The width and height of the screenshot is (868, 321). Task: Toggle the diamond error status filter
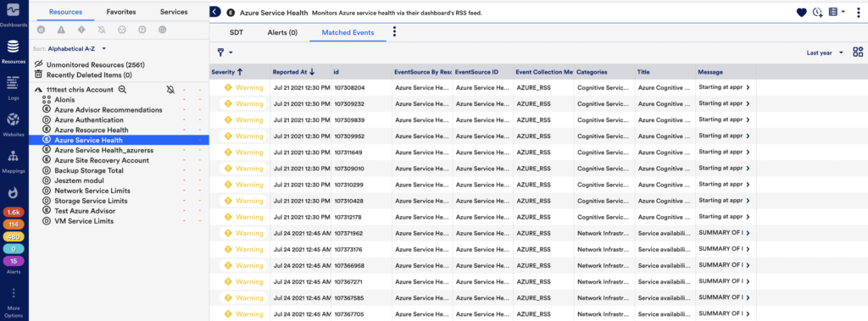pyautogui.click(x=81, y=30)
